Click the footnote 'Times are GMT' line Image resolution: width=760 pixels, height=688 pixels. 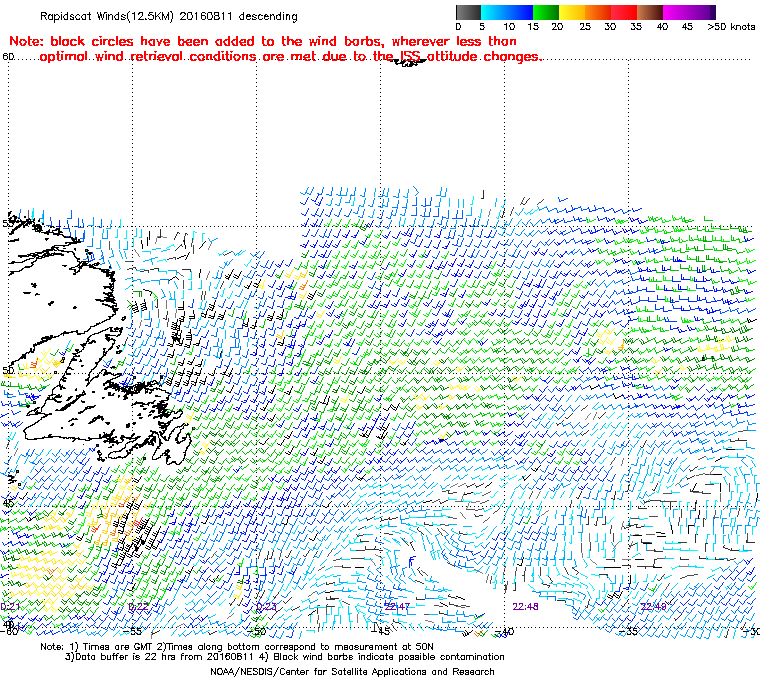pos(237,647)
